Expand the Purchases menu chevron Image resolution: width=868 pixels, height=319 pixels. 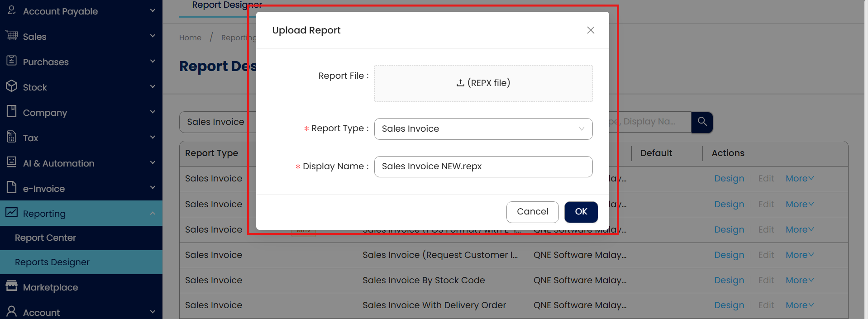pyautogui.click(x=153, y=62)
